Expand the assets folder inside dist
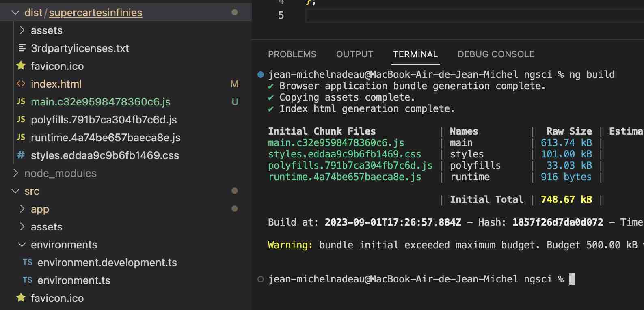The image size is (644, 310). pyautogui.click(x=22, y=30)
